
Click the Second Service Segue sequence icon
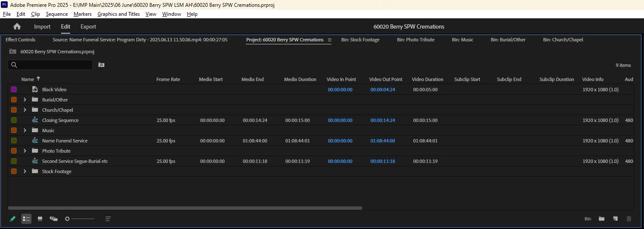pos(35,161)
